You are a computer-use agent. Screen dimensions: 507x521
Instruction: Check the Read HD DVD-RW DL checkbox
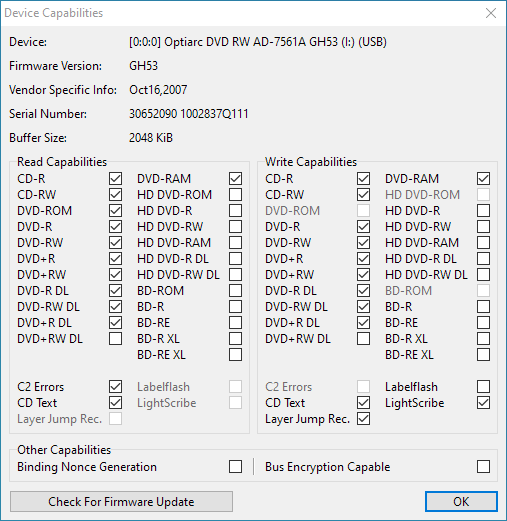point(235,275)
